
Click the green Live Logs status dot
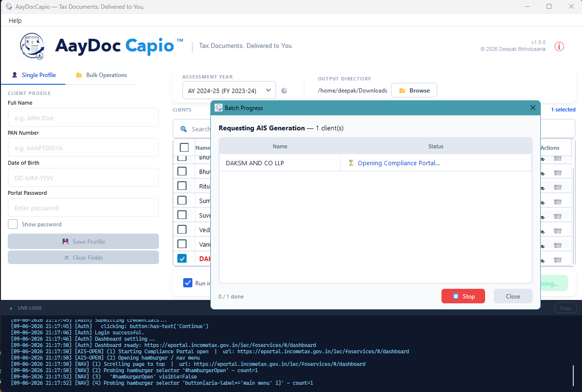pos(11,308)
